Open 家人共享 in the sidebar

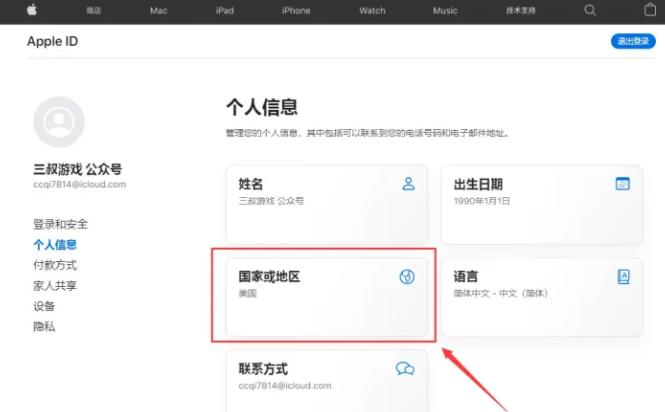coord(55,285)
